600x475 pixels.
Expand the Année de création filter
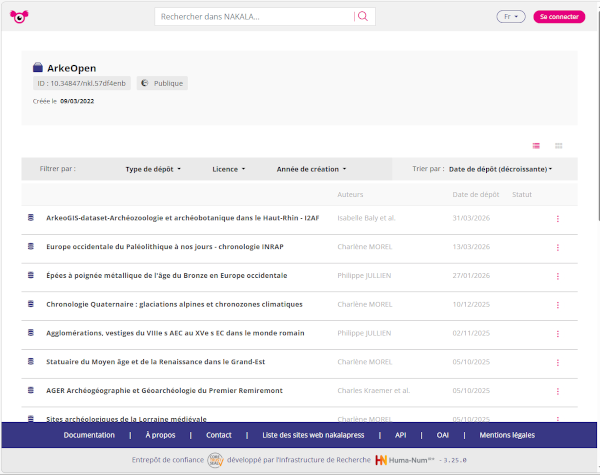tap(311, 169)
